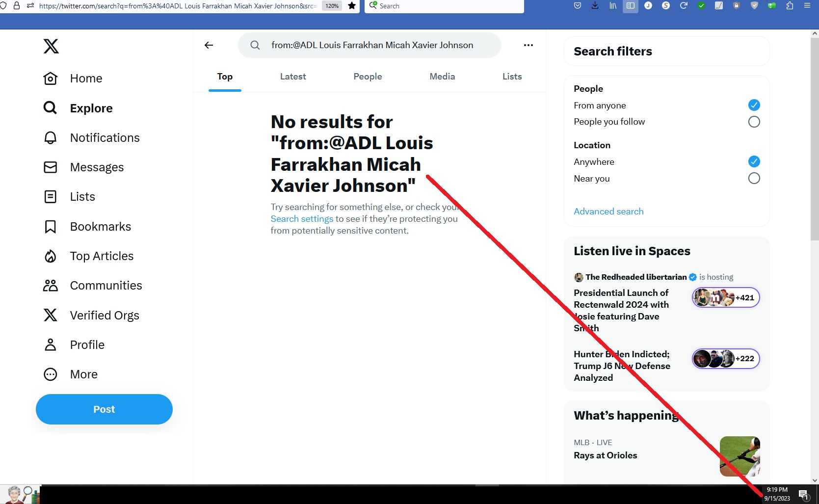
Task: Open Top Articles flame icon
Action: tap(51, 256)
